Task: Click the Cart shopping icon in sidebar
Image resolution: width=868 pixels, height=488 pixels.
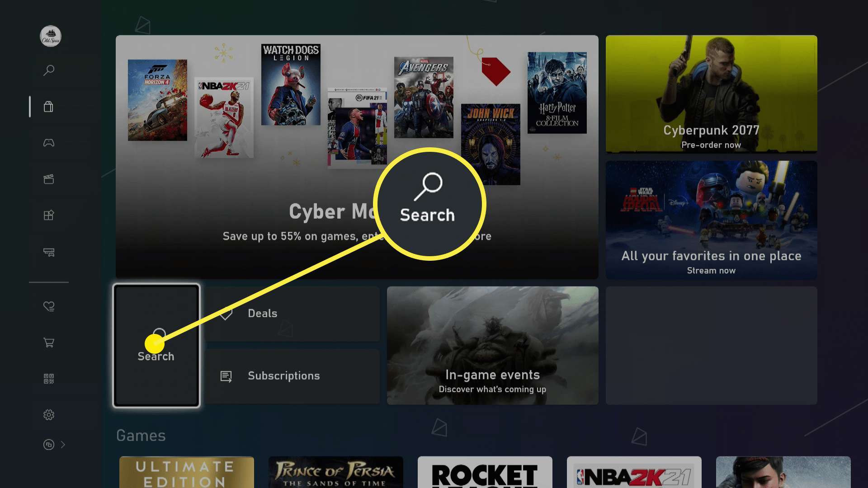Action: pyautogui.click(x=48, y=342)
